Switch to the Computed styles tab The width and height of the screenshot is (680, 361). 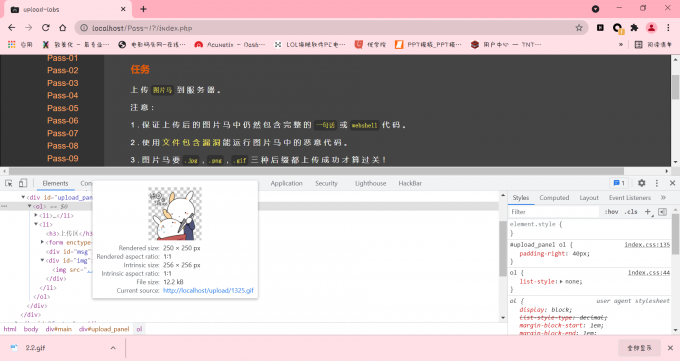tap(554, 197)
